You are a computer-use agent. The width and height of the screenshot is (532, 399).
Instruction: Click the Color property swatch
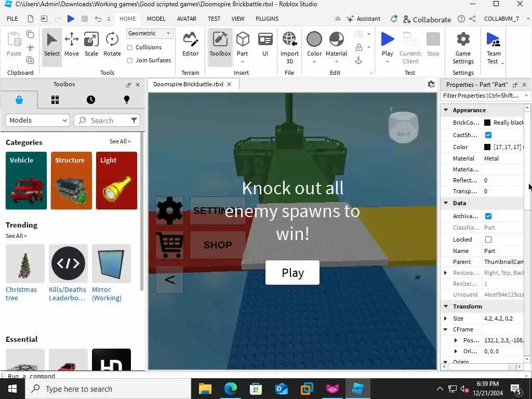click(x=487, y=147)
